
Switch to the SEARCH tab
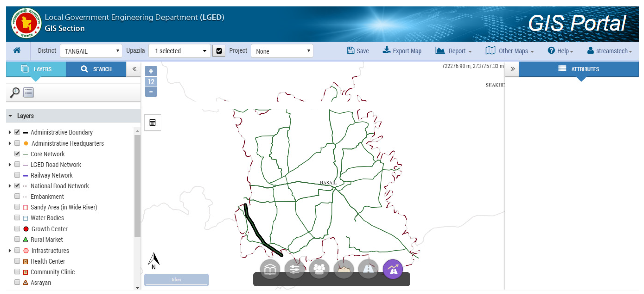[96, 69]
